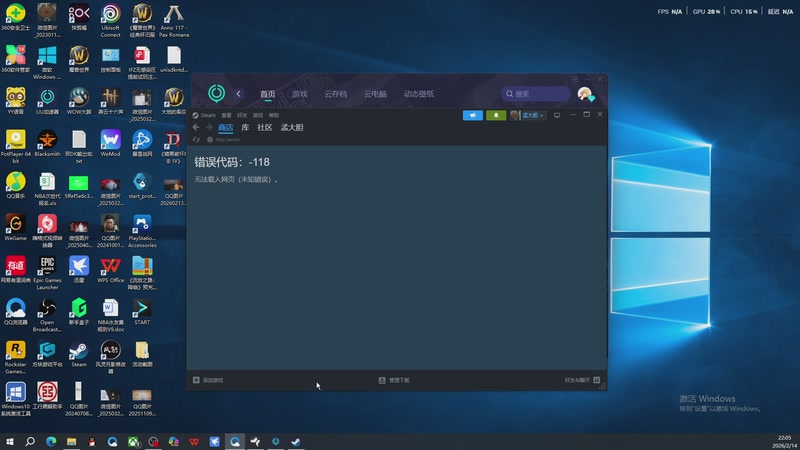Click the 搜索 search field in UU window

pos(535,94)
